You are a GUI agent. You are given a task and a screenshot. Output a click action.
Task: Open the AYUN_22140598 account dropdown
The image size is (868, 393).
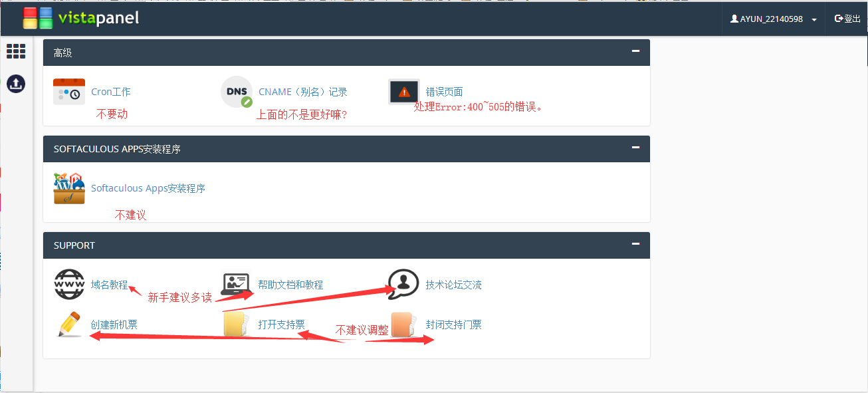click(774, 19)
